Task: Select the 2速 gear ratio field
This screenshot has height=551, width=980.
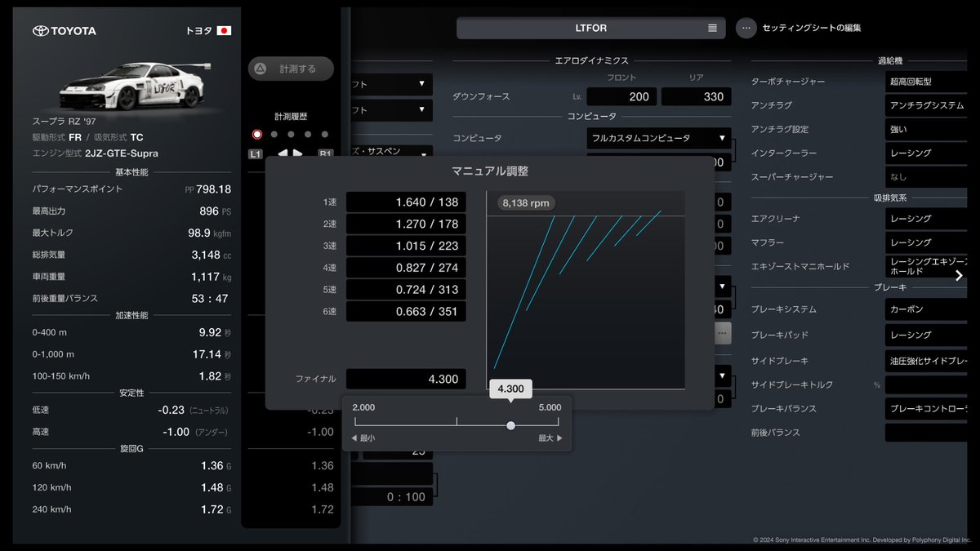Action: pyautogui.click(x=406, y=224)
